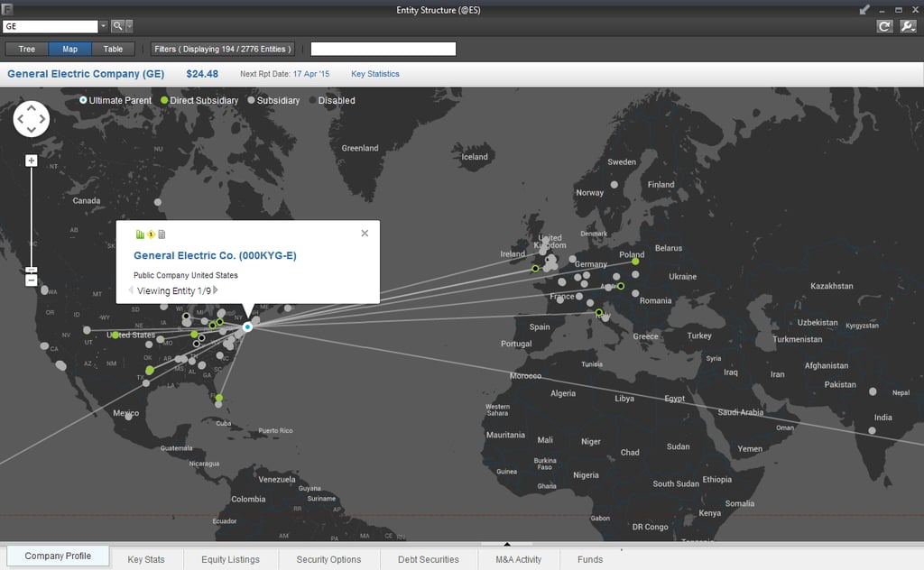Image resolution: width=924 pixels, height=570 pixels.
Task: Pan the map left with the left arrow
Action: (21, 119)
